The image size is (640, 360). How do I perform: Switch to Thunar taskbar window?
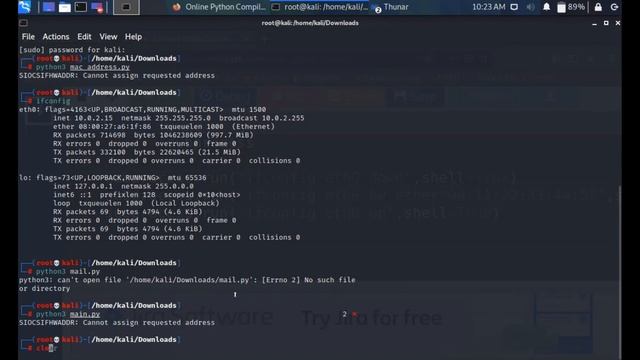391,7
